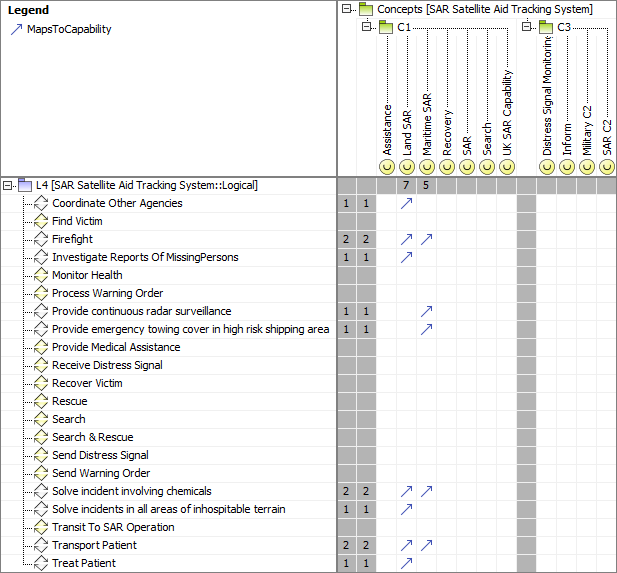Screen dimensions: 617x573
Task: Select the Land SAR capability column icon
Action: pos(407,167)
